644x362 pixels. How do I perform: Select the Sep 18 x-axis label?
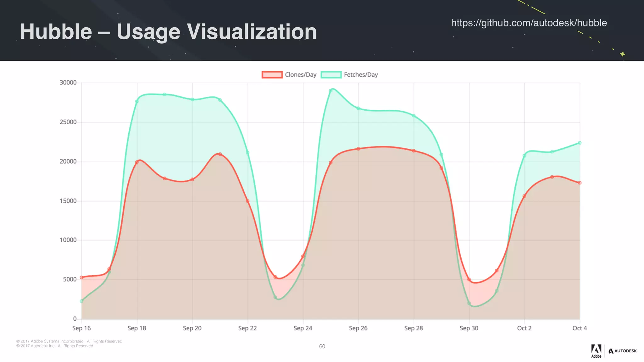(137, 328)
